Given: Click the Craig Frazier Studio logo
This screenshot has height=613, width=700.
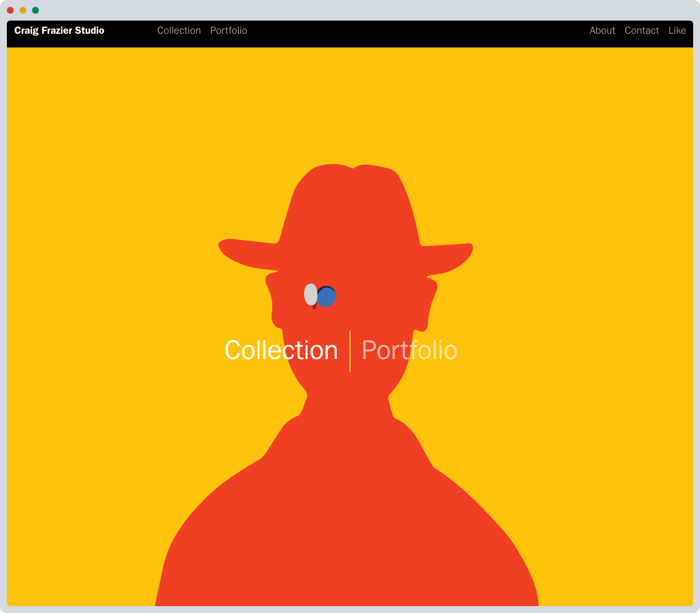Looking at the screenshot, I should [x=59, y=30].
